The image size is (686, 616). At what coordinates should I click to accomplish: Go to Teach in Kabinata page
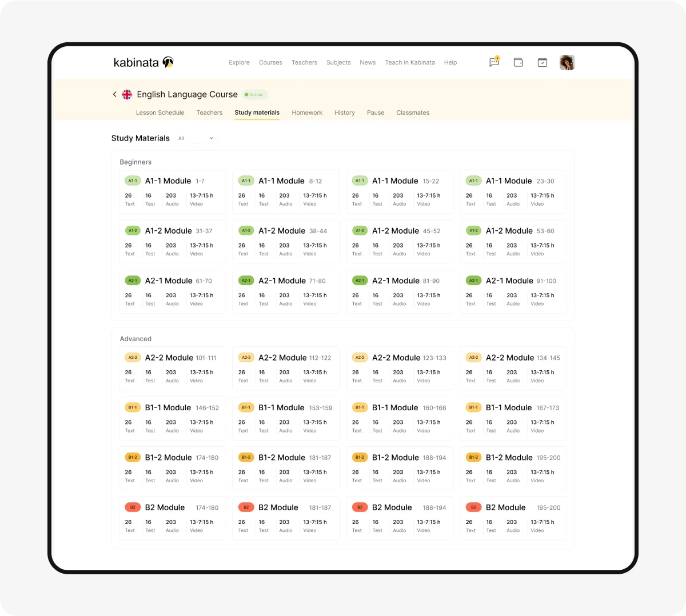click(x=410, y=62)
